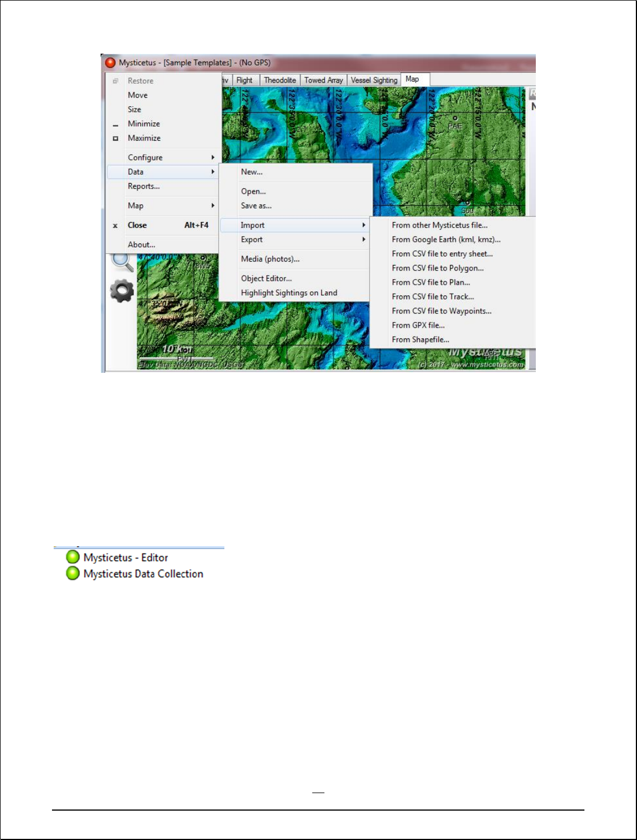Import From Shapefile...
The height and width of the screenshot is (840, 637).
click(453, 340)
